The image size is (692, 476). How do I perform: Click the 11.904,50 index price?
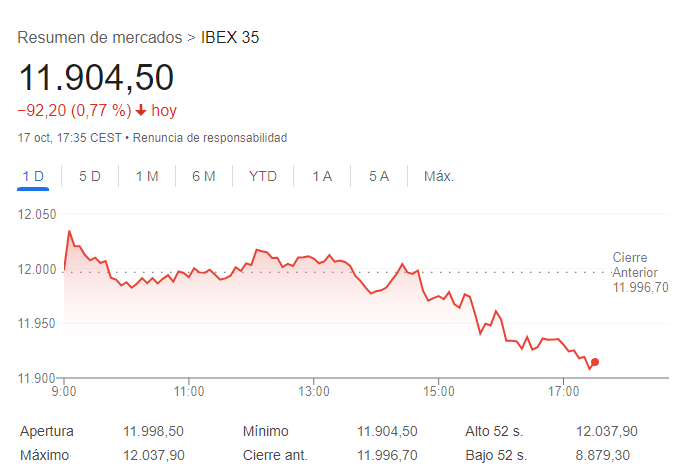point(96,78)
